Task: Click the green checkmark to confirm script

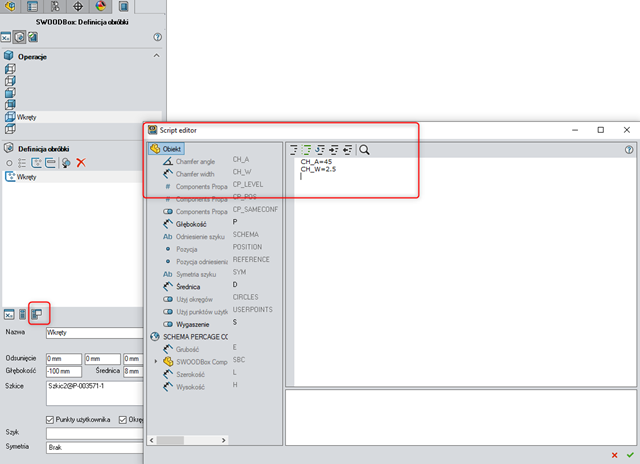Action: [x=630, y=455]
